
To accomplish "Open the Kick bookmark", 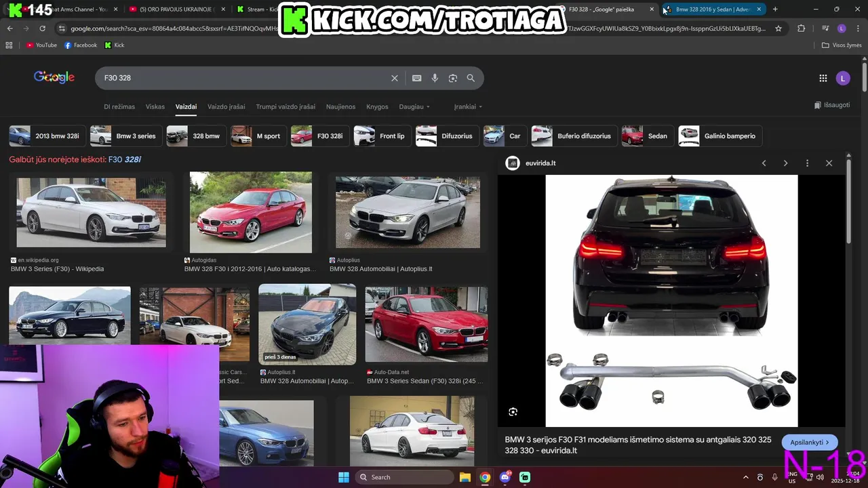I will [x=115, y=45].
